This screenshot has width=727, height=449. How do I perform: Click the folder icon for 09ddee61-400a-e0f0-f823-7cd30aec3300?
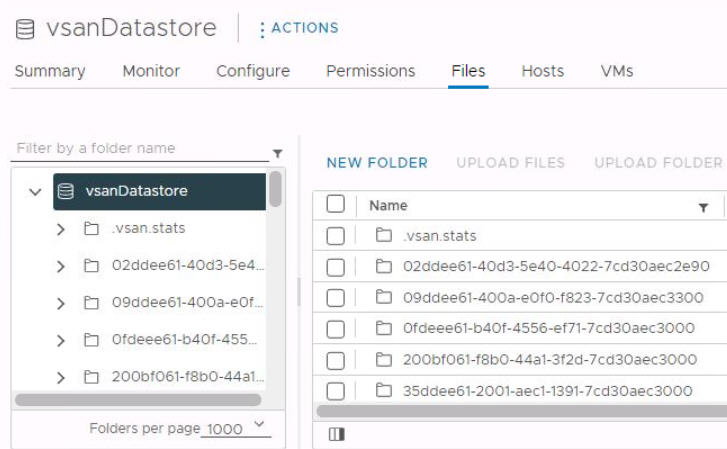pyautogui.click(x=383, y=296)
